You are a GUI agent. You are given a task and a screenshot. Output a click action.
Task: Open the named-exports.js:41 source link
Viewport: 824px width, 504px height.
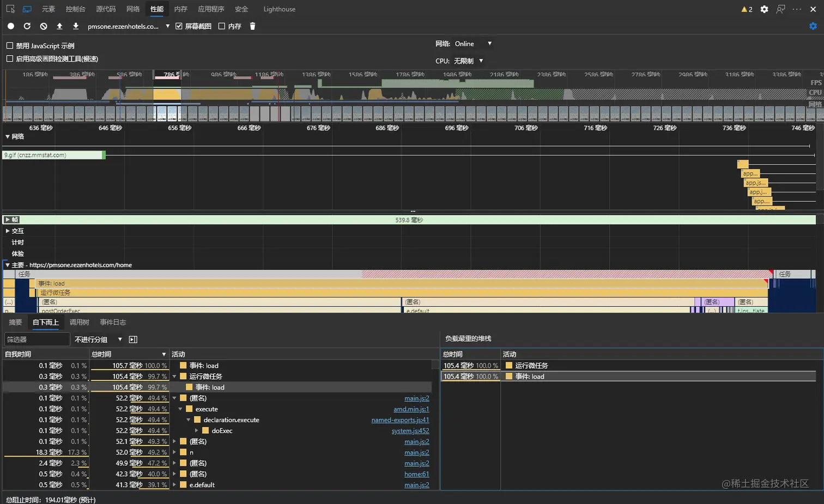point(401,420)
